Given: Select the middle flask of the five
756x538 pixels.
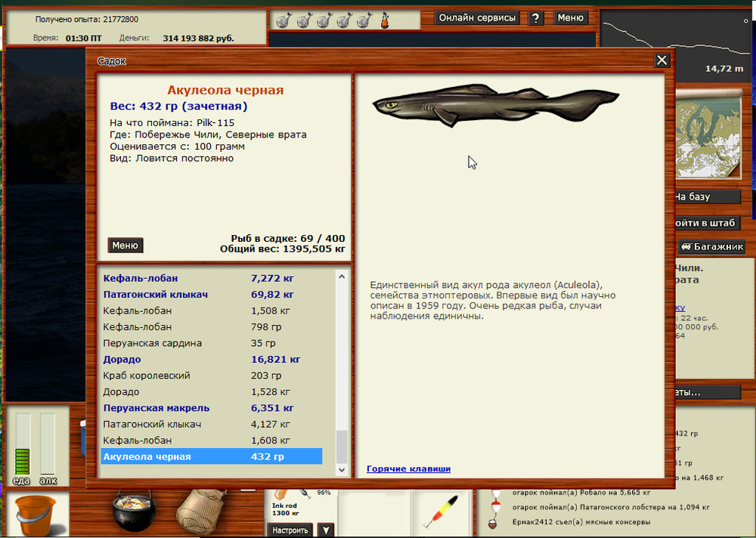Looking at the screenshot, I should 324,20.
